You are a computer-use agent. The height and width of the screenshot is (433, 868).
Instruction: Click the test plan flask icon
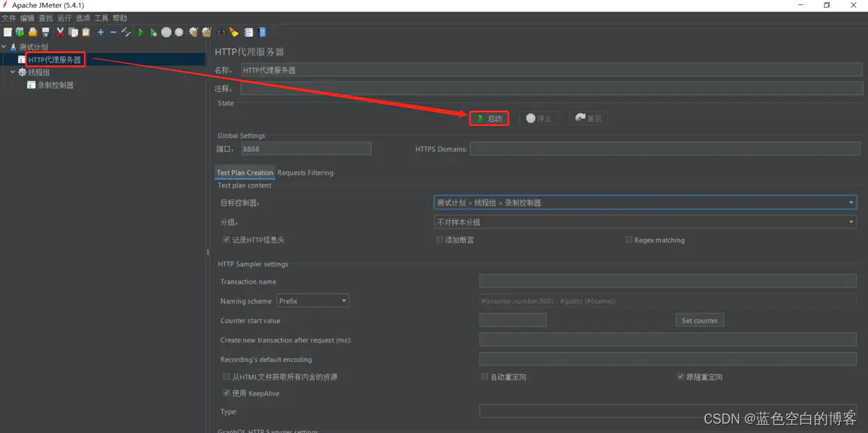click(13, 47)
